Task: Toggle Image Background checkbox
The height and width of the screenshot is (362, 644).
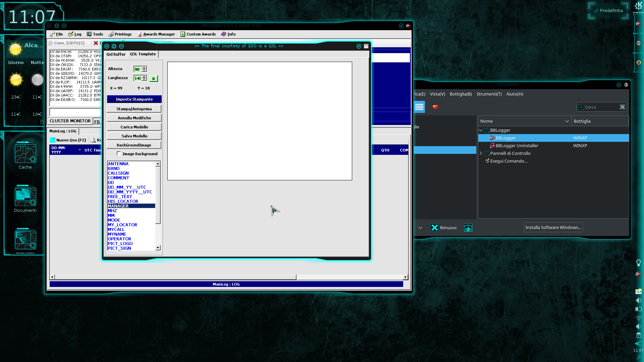Action: (x=118, y=154)
